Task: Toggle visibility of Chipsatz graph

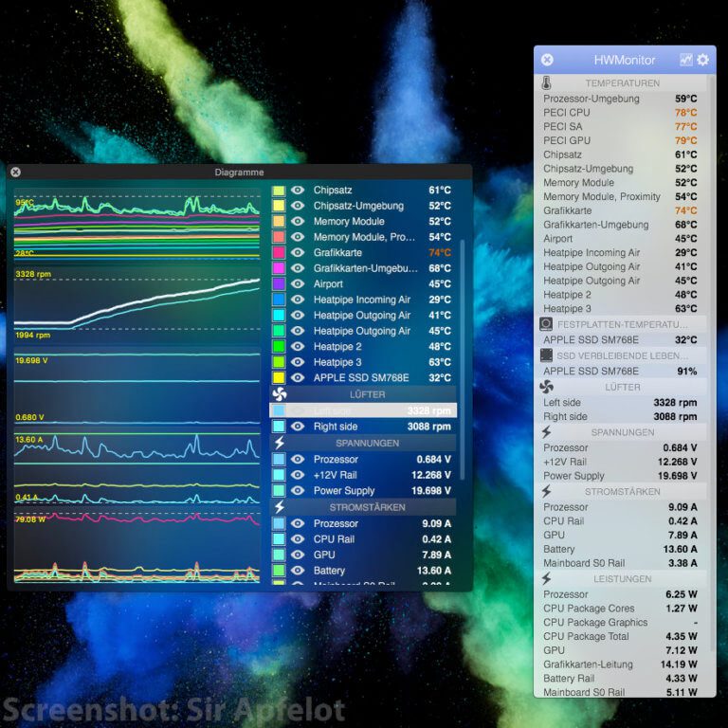Action: (298, 190)
